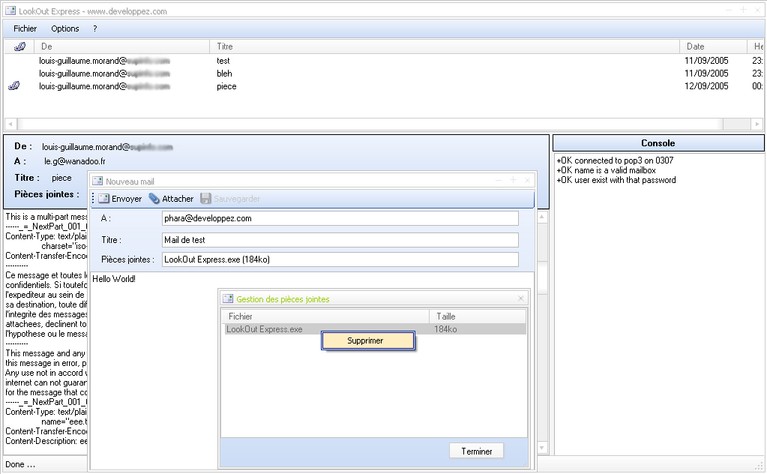Close the Gestion des pièces jointes dialog
Viewport: 767px width, 474px height.
(x=520, y=299)
